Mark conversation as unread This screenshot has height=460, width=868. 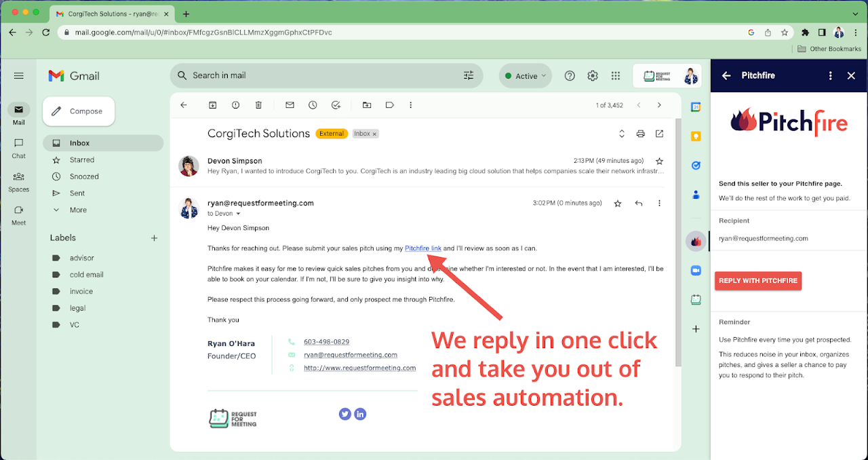(290, 105)
